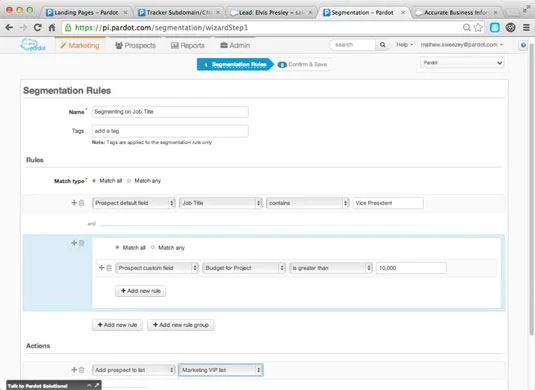This screenshot has height=390, width=535.
Task: Select Match any in rule group
Action: coord(153,247)
